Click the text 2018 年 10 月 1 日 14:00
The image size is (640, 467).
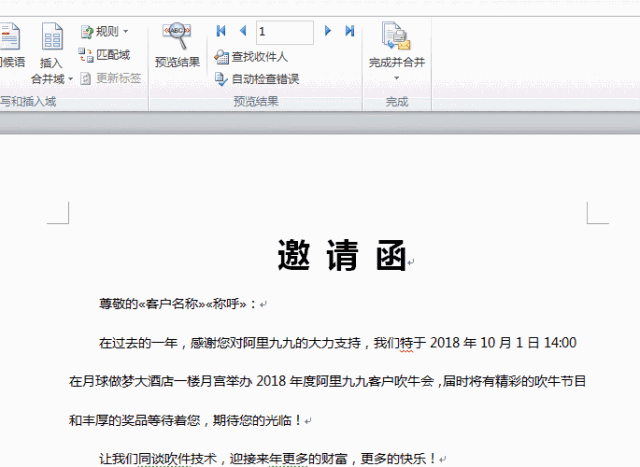503,342
